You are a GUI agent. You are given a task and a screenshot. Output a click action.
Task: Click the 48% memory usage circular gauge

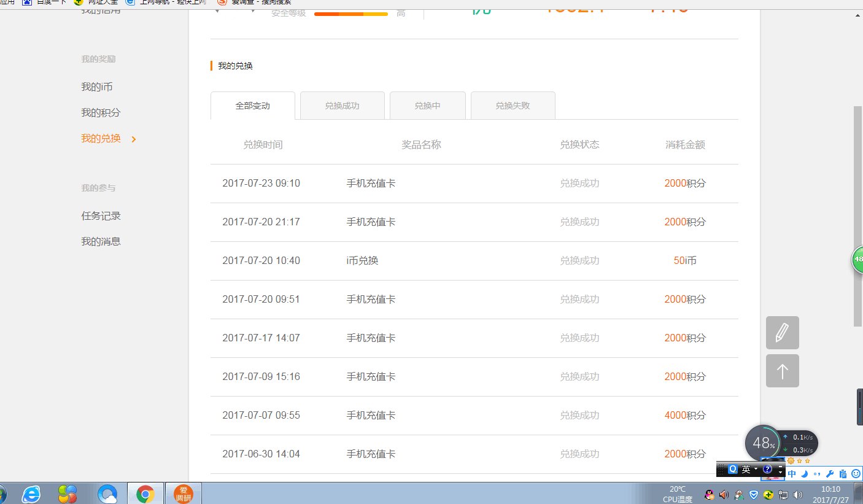click(764, 443)
